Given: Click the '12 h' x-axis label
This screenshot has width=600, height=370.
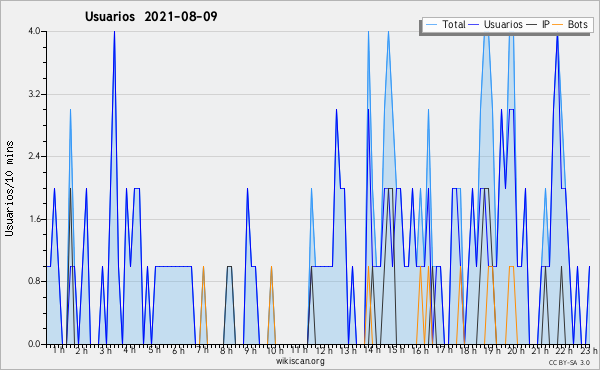Looking at the screenshot, I should click(x=324, y=350).
